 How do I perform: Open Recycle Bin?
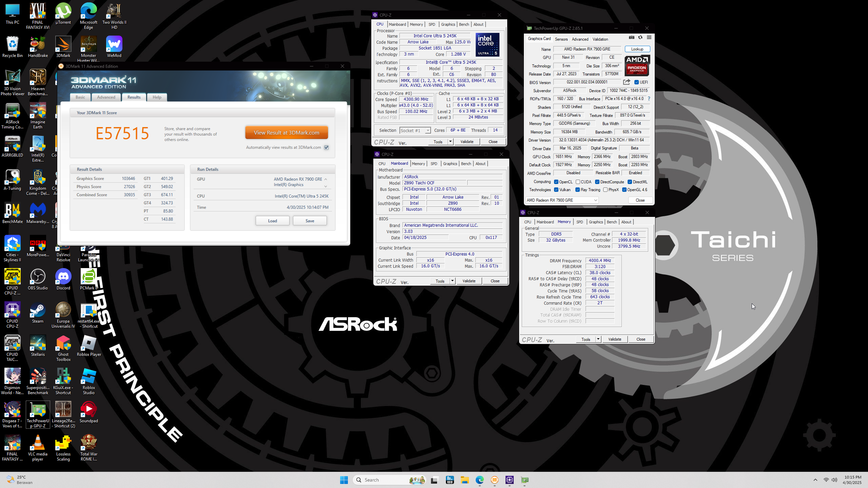point(13,47)
